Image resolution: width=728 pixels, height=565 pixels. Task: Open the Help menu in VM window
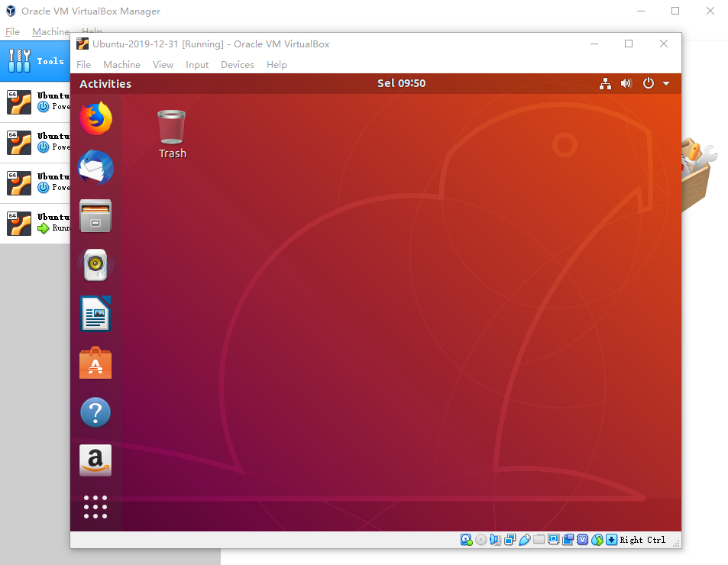pos(277,64)
